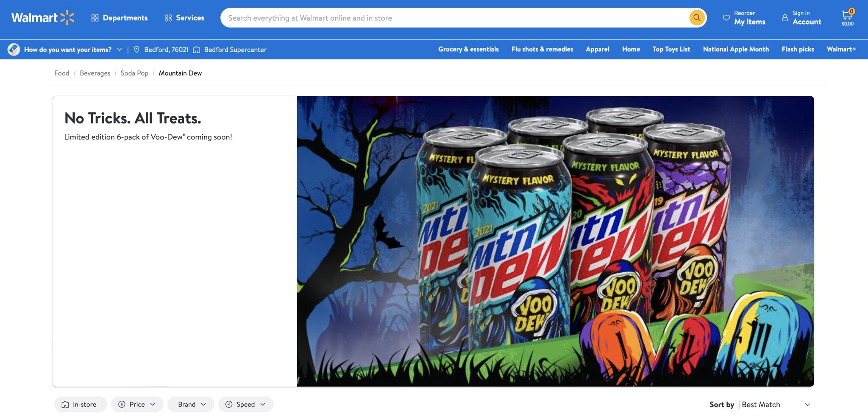Click the No Tricks. All Treats. heading

133,118
